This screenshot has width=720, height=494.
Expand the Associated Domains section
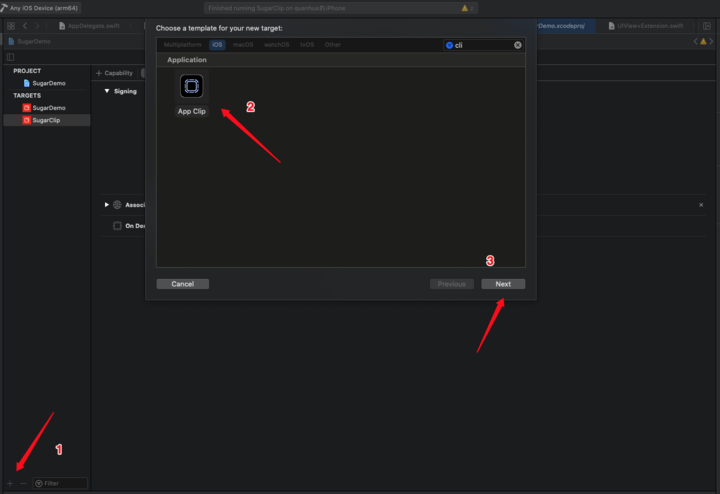[x=107, y=205]
